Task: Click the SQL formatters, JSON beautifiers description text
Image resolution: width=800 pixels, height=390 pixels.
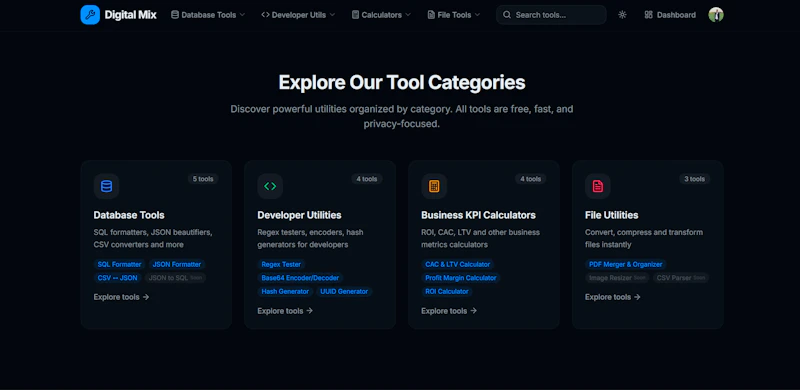Action: click(153, 238)
